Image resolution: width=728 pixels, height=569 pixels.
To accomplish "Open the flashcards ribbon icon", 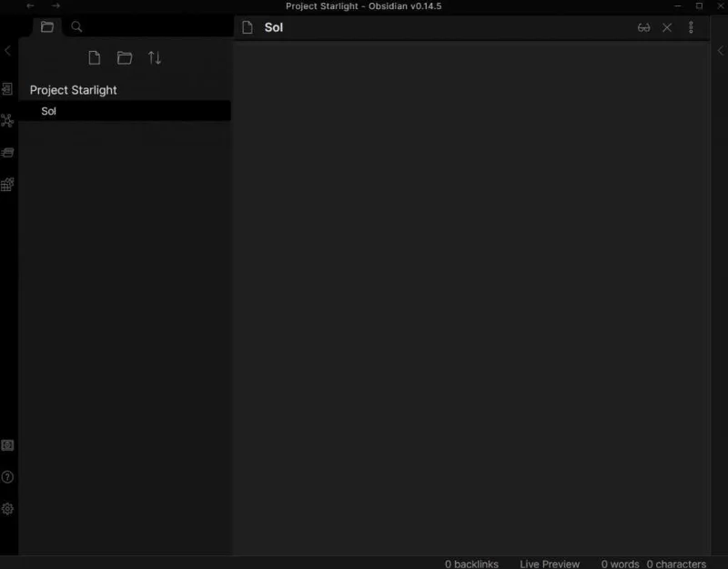I will pyautogui.click(x=7, y=152).
